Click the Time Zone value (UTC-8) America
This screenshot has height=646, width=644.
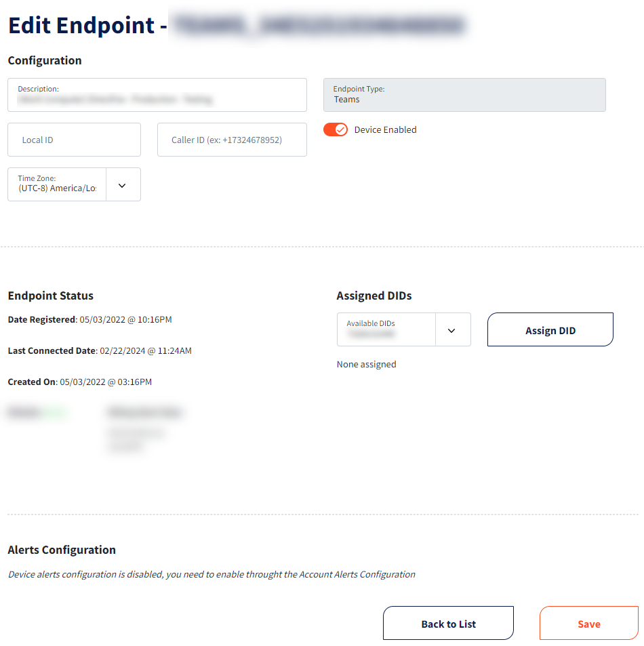click(58, 188)
